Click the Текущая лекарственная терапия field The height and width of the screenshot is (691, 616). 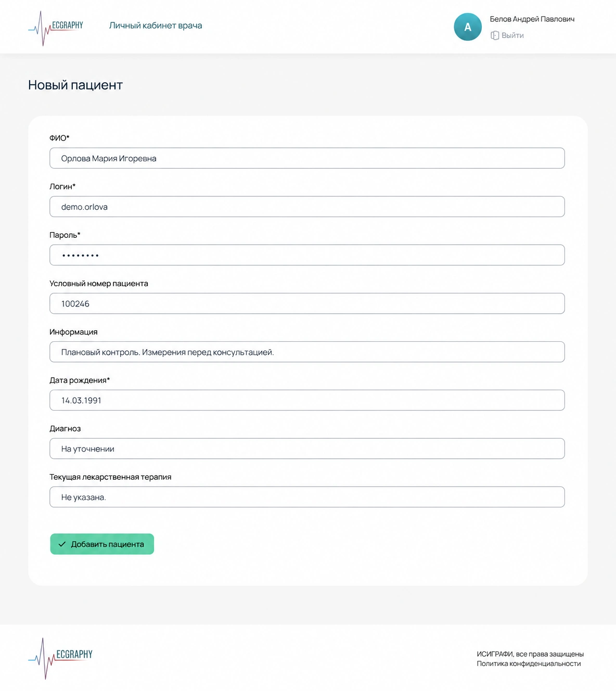(x=307, y=497)
